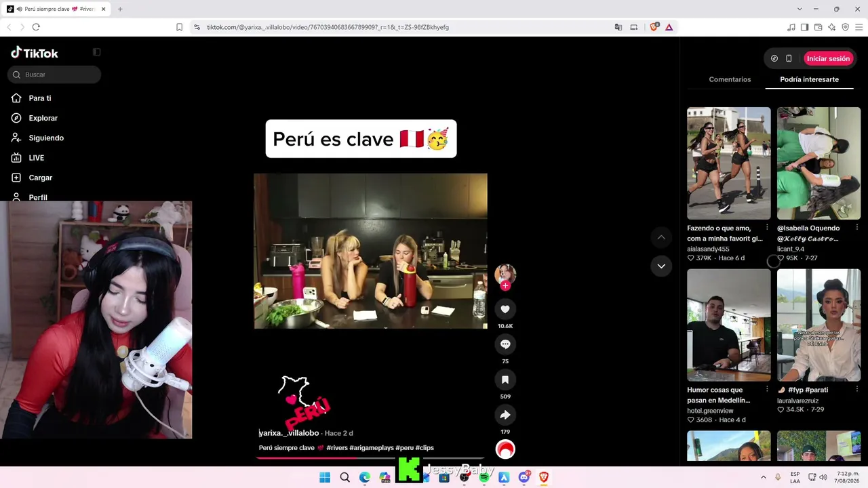Collapse the TikTok sidebar panel icon
The width and height of the screenshot is (868, 488).
[97, 52]
